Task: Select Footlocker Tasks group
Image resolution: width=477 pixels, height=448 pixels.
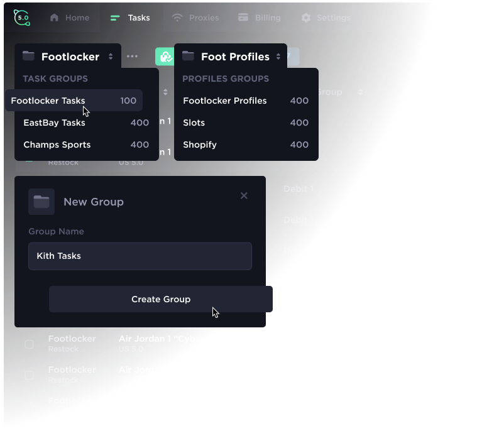Action: coord(74,101)
